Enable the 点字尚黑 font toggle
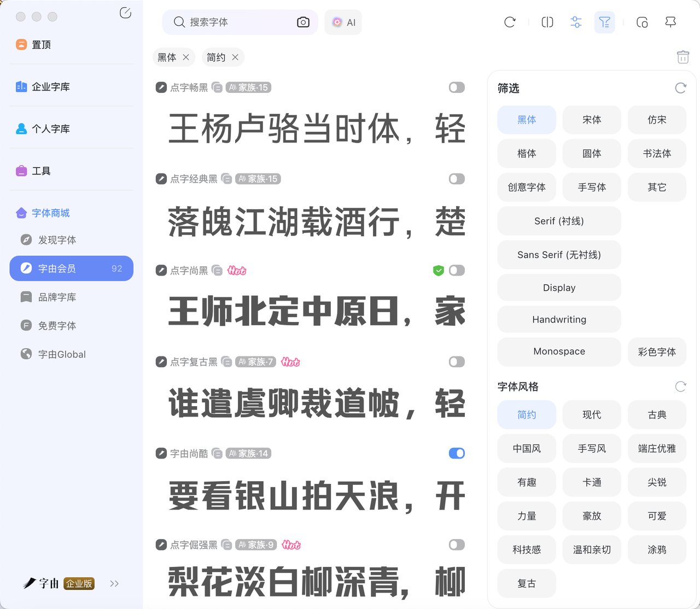 [x=457, y=270]
